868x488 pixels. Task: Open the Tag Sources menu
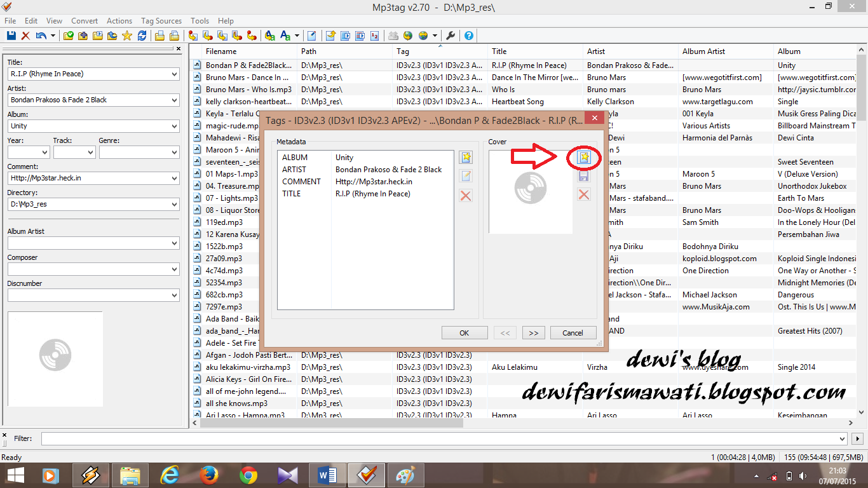pyautogui.click(x=161, y=21)
